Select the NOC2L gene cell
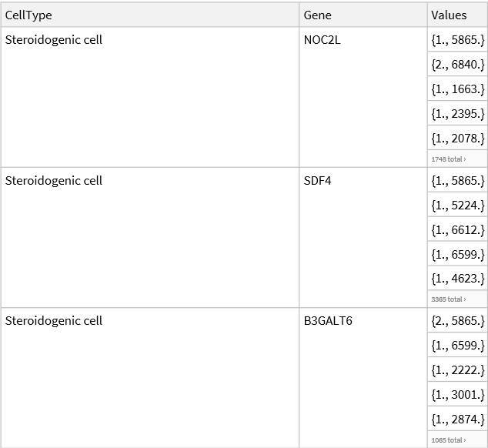This screenshot has height=448, width=488. coord(322,40)
